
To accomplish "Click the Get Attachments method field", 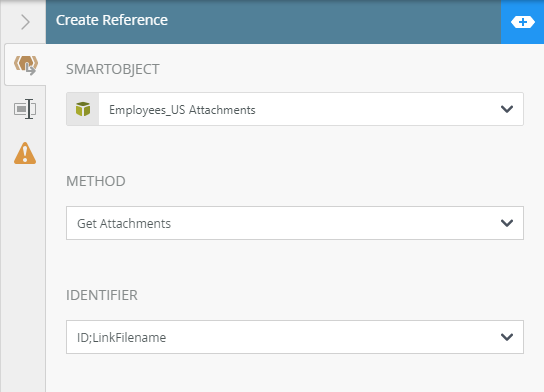I will point(295,223).
